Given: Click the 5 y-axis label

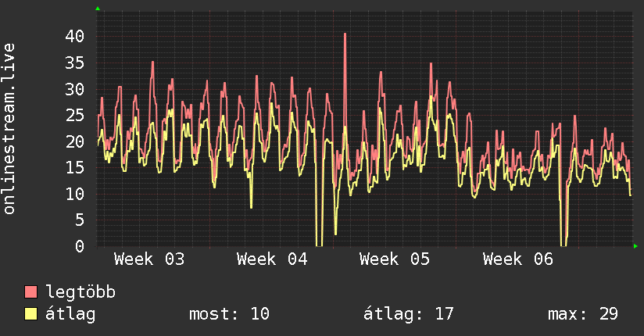Looking at the screenshot, I should pyautogui.click(x=80, y=220).
